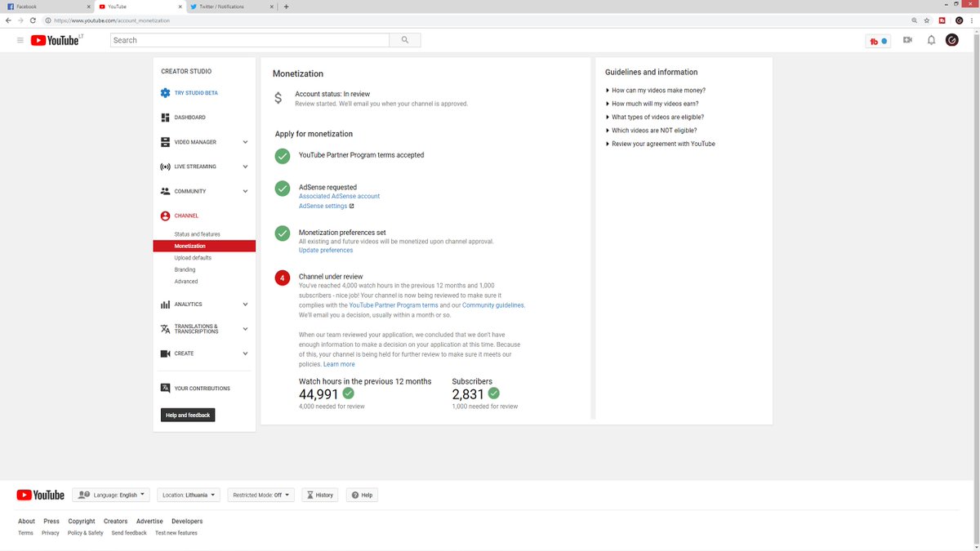The image size is (980, 551).
Task: Click the Try Studio Beta gear icon
Action: (166, 93)
